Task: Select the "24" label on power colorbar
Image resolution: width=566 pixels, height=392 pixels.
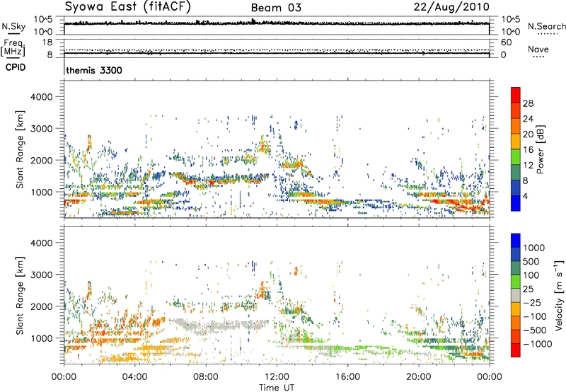Action: [528, 119]
